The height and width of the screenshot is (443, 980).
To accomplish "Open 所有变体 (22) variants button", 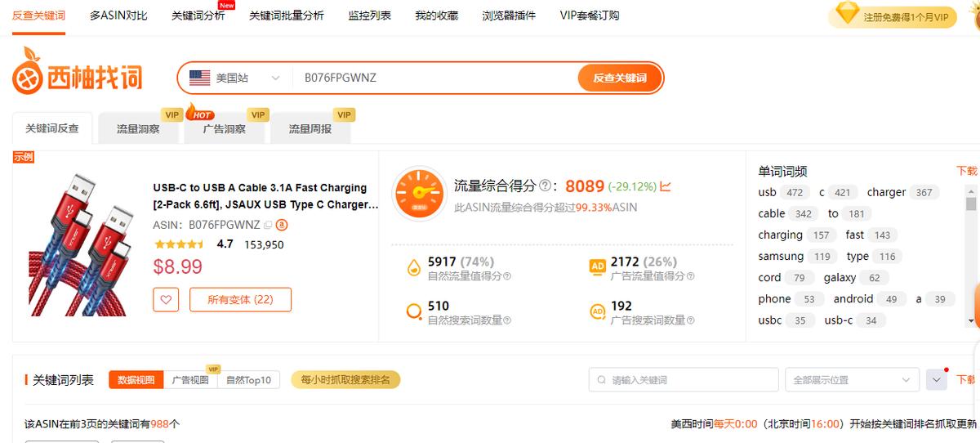I will (240, 300).
